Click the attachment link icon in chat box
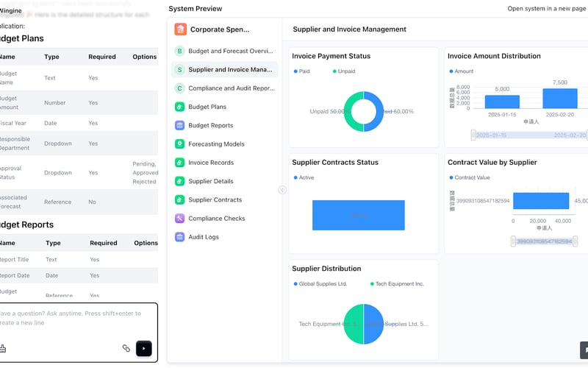The height and width of the screenshot is (368, 588). tap(126, 348)
